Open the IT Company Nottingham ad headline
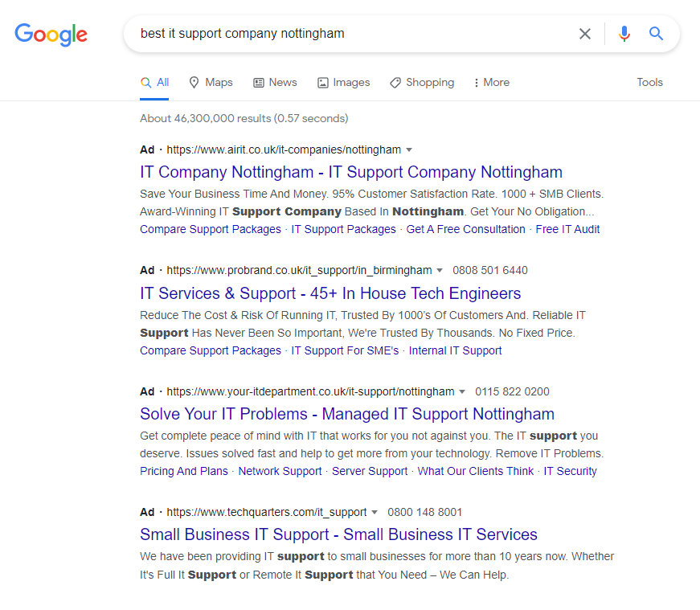The image size is (700, 610). 351,172
